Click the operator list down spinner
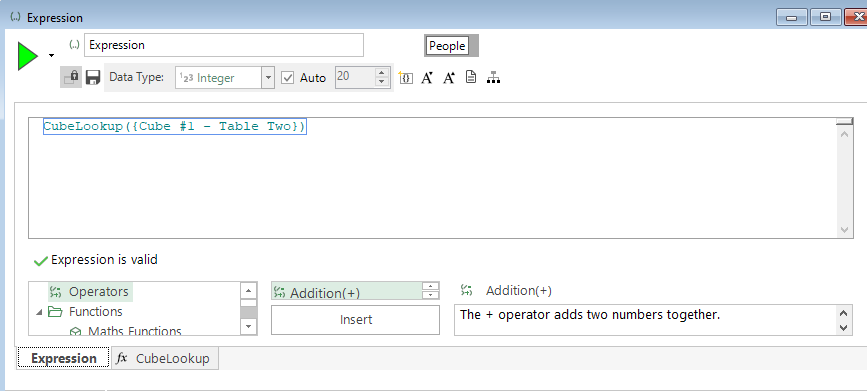Image resolution: width=867 pixels, height=391 pixels. point(431,295)
